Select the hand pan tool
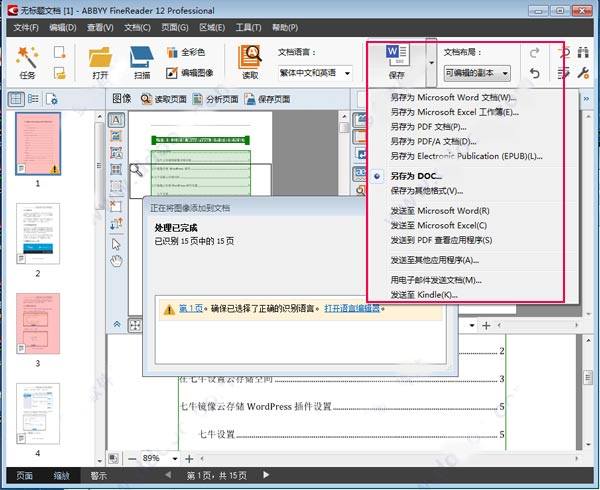The height and width of the screenshot is (490, 600). pyautogui.click(x=116, y=261)
